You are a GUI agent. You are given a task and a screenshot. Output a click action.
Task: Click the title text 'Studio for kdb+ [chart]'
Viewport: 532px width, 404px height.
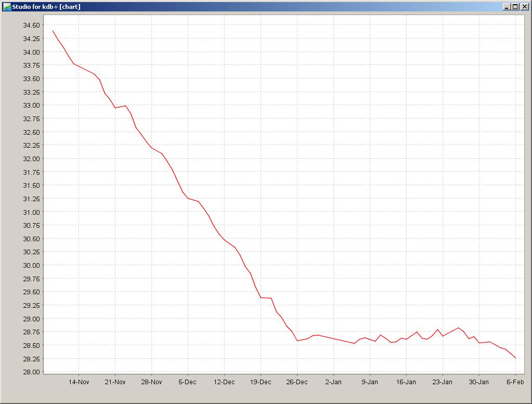[x=46, y=6]
